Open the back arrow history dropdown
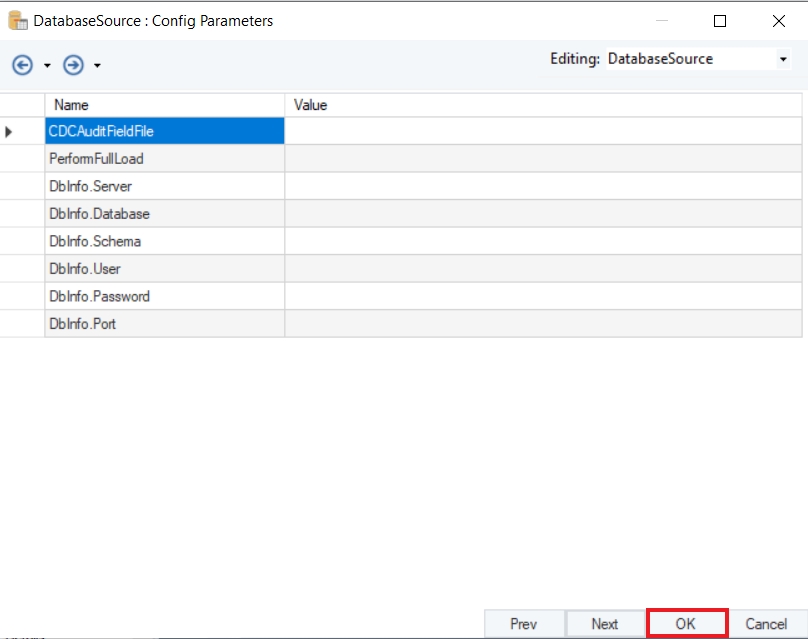 coord(47,66)
